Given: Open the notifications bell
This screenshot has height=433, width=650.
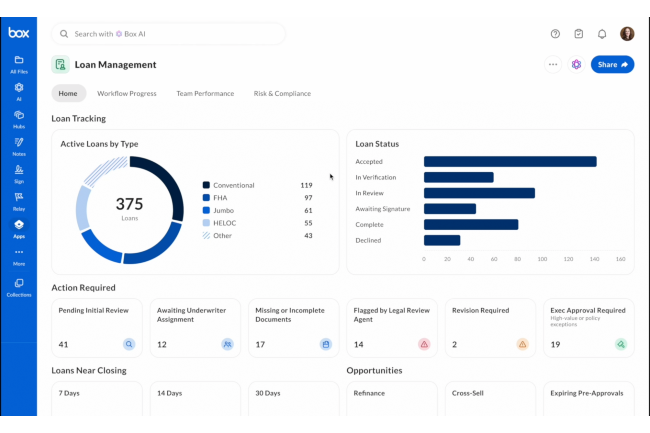Looking at the screenshot, I should 602,34.
